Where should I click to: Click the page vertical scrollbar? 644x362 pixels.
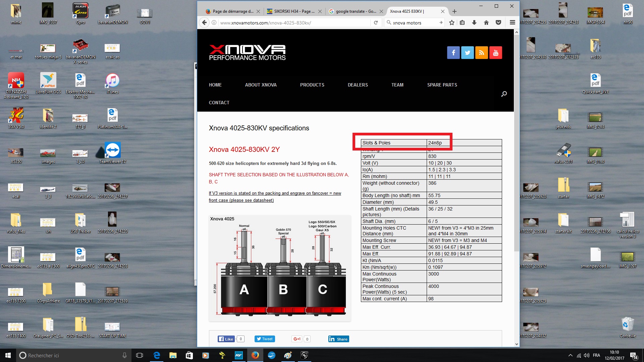(x=517, y=143)
